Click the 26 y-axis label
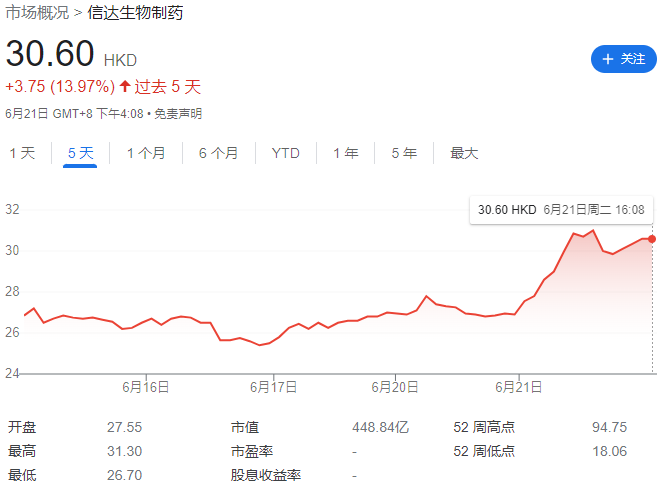 point(12,332)
